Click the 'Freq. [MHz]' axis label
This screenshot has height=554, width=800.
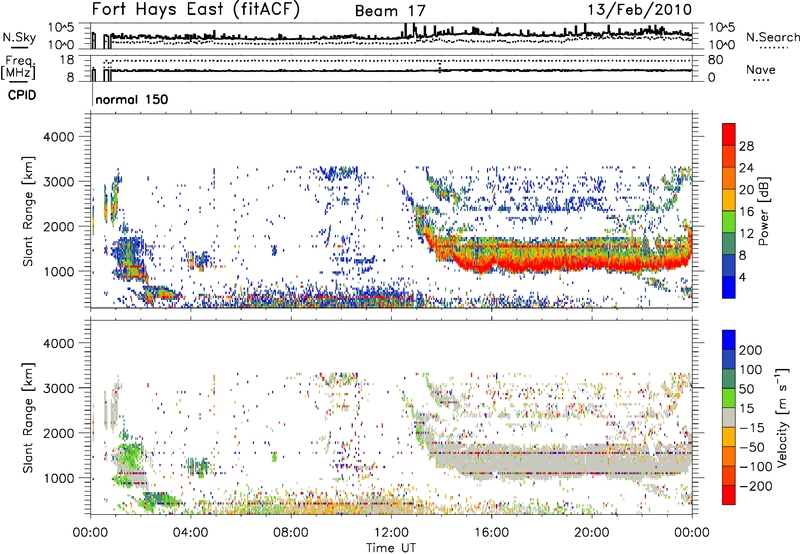pos(18,67)
